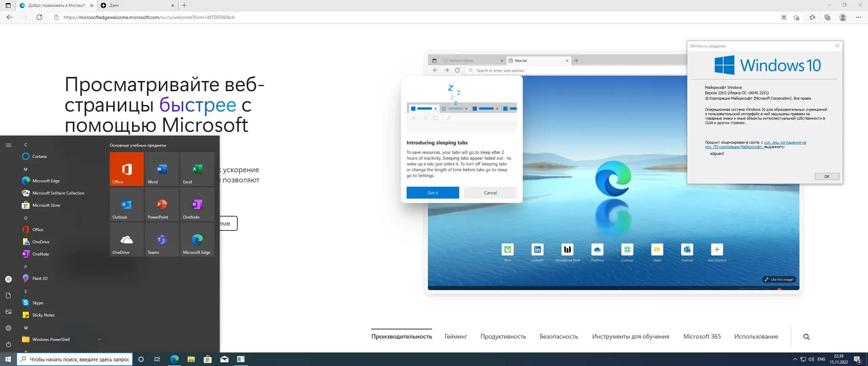
Task: Click the Got it button in sleeping tabs popup
Action: click(433, 193)
